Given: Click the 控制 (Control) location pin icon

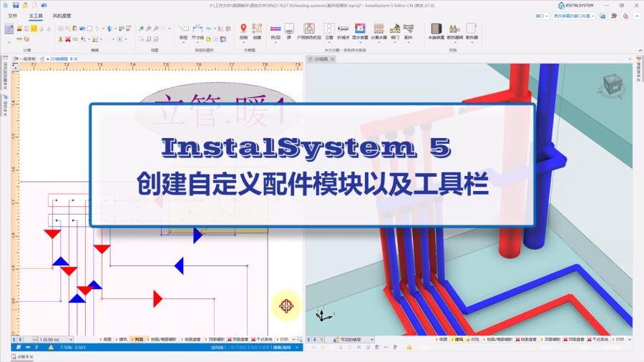Looking at the screenshot, I should pyautogui.click(x=243, y=29).
